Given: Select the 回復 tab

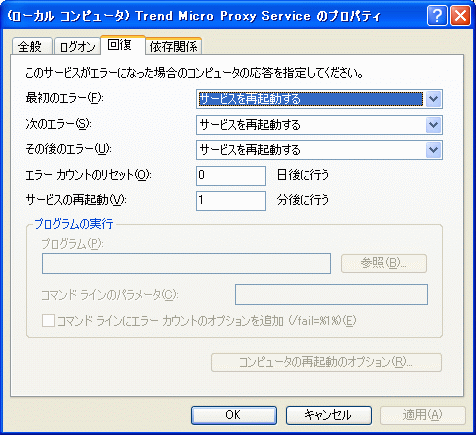Looking at the screenshot, I should coord(123,45).
